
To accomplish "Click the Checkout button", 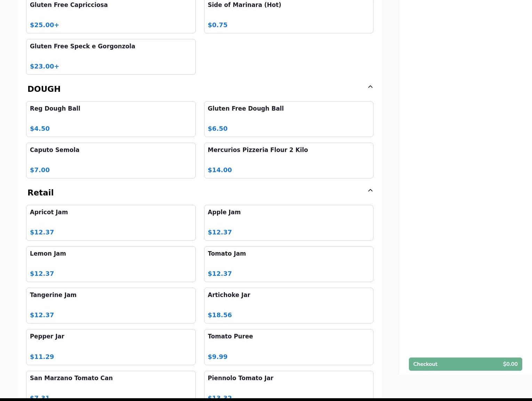I will point(465,364).
